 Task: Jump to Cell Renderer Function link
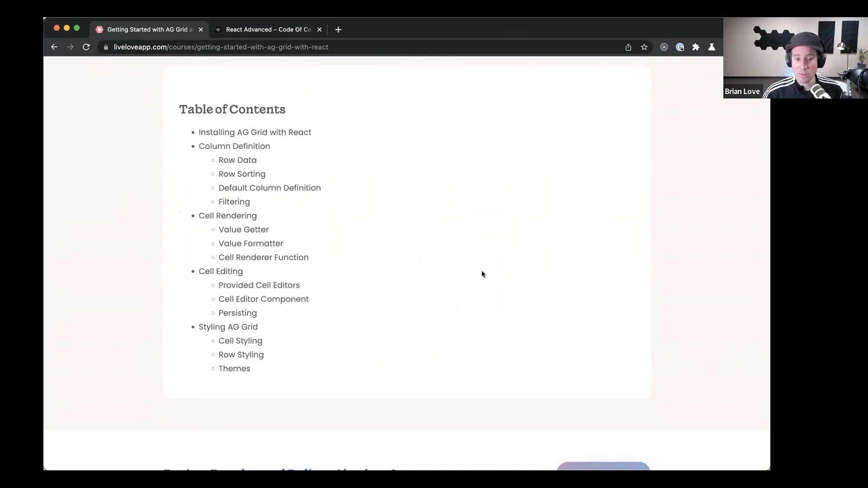263,258
